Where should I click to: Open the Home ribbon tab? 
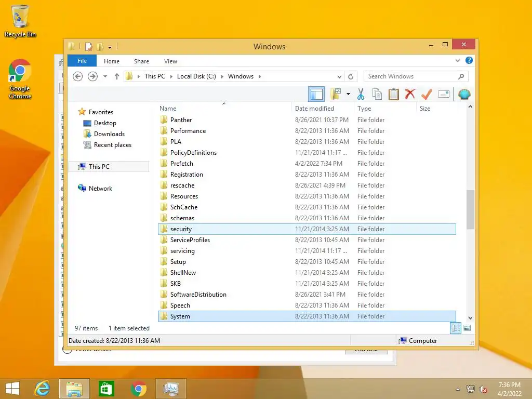(112, 61)
